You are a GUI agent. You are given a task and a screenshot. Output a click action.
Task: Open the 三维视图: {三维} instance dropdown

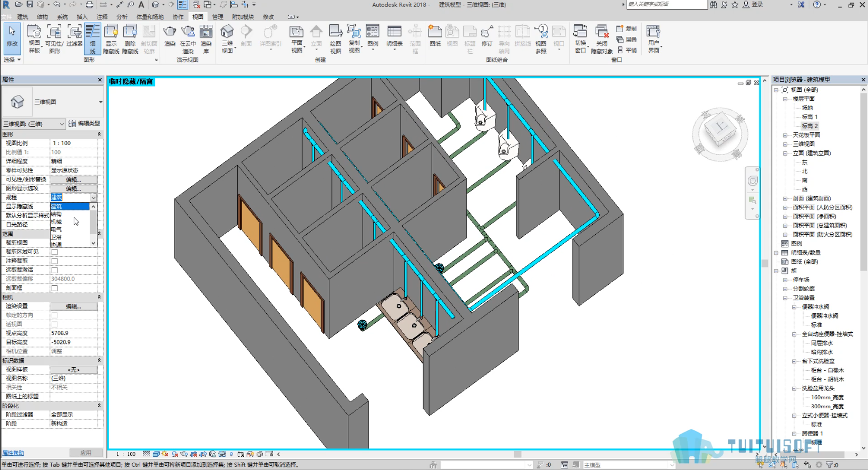(34, 124)
